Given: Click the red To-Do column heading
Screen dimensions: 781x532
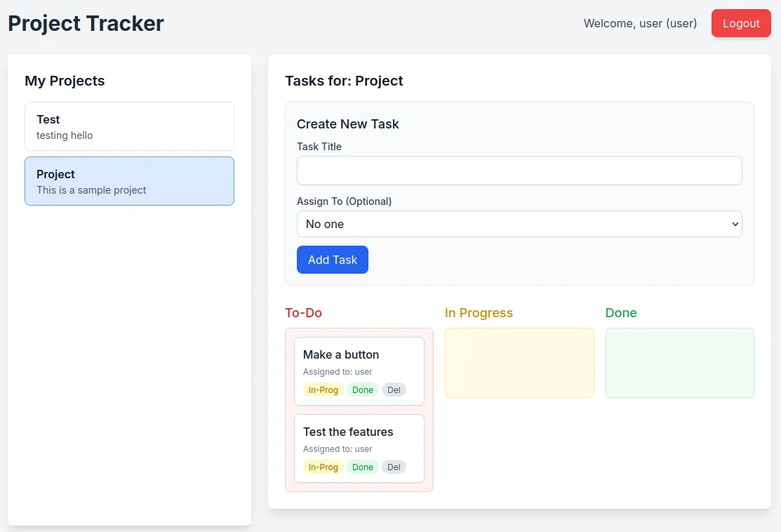Looking at the screenshot, I should tap(303, 313).
